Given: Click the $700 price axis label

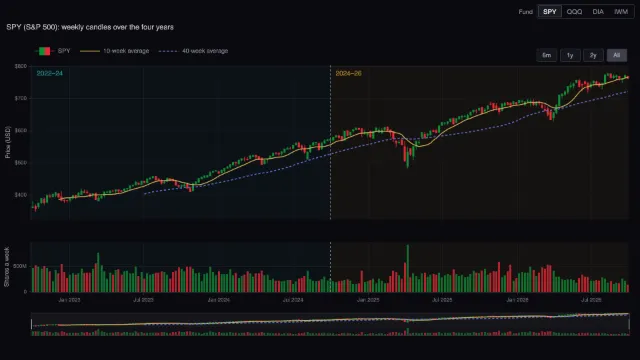Looking at the screenshot, I should (x=21, y=98).
